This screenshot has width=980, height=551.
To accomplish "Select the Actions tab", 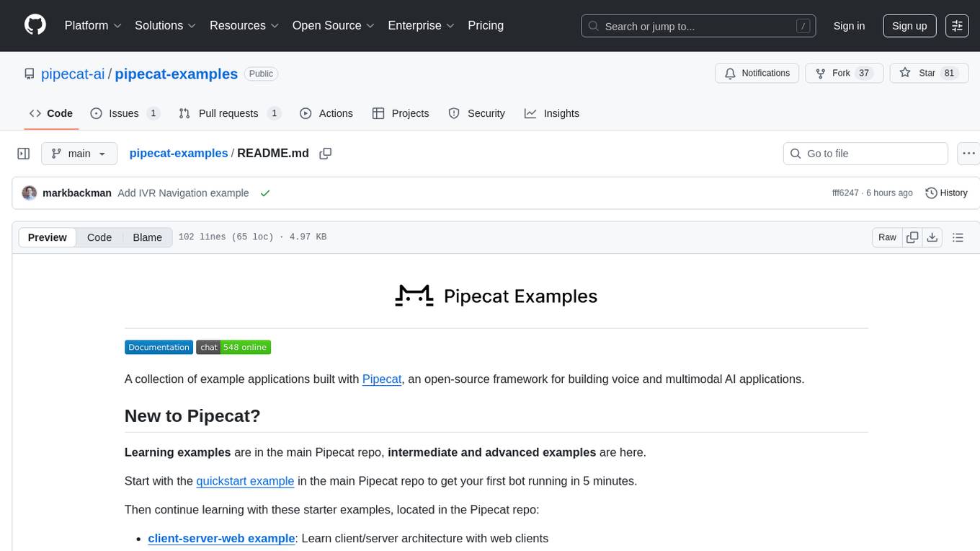I will pos(326,113).
